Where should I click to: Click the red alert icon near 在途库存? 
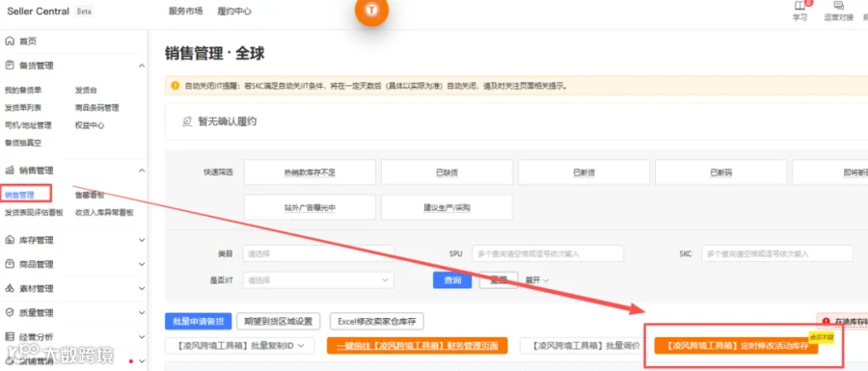(x=826, y=321)
